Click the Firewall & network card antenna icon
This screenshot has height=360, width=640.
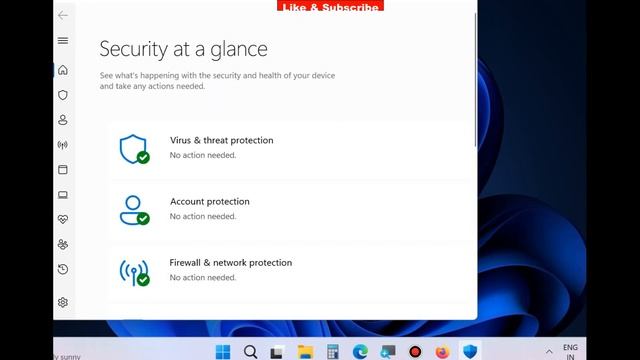click(x=134, y=272)
